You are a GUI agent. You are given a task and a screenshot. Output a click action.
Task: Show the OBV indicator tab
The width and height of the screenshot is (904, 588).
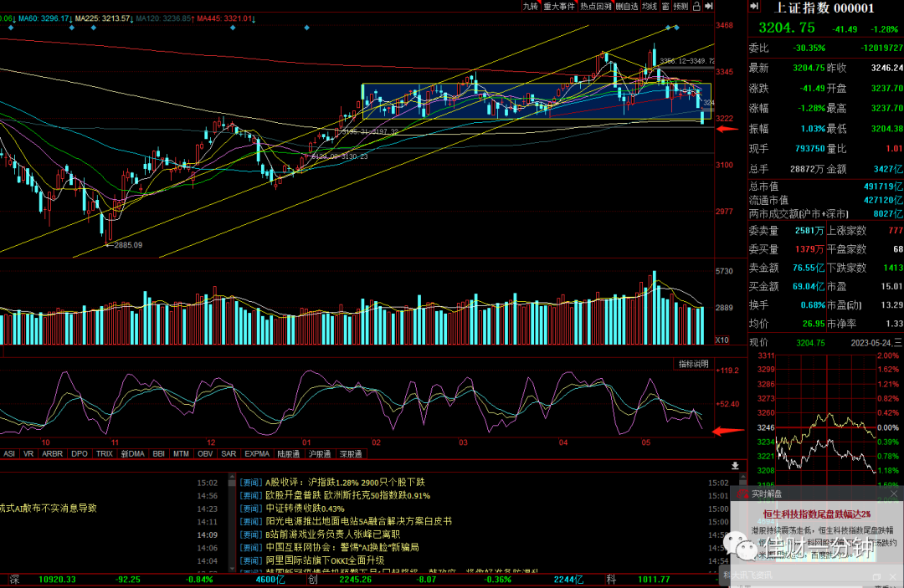[x=205, y=454]
